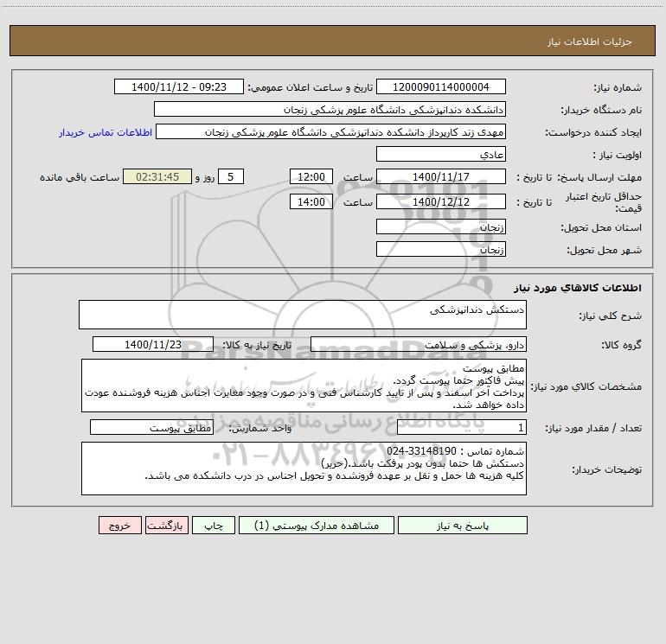The height and width of the screenshot is (644, 666).
Task: Click the response deadline date 1400/11/17
Action: [441, 176]
